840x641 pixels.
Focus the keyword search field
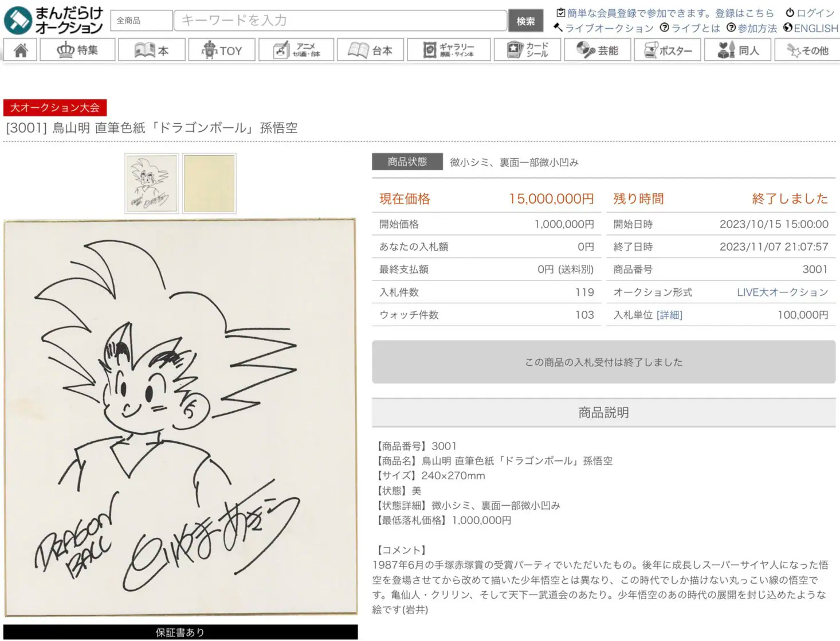coord(340,21)
